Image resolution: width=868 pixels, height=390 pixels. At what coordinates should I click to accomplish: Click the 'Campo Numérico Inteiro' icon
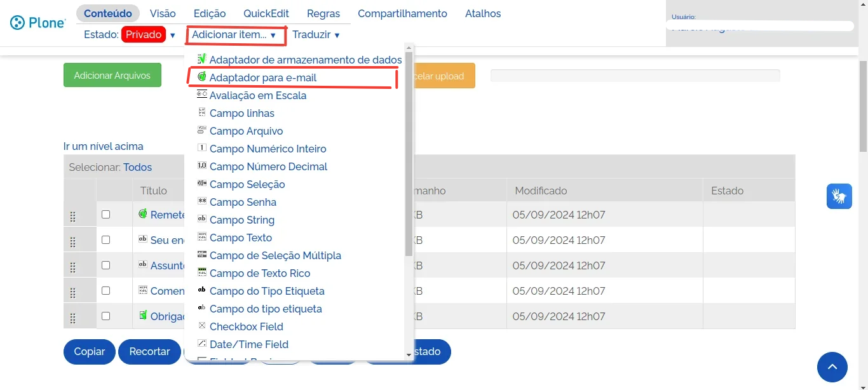point(202,148)
